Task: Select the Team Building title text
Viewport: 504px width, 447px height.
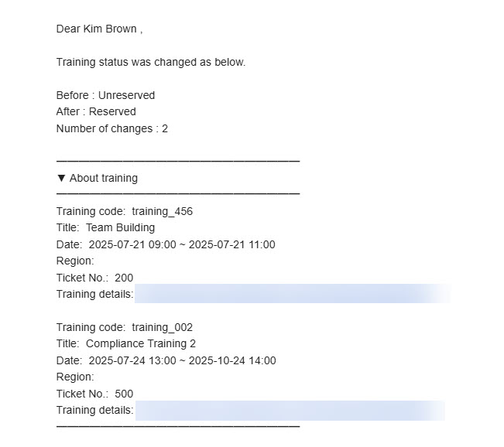Action: point(120,227)
